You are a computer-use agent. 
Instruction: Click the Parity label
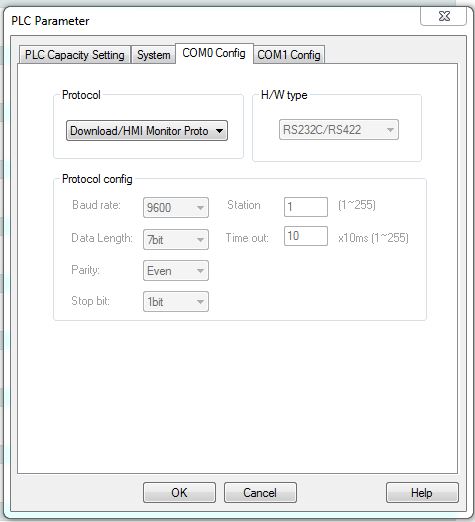tap(86, 270)
